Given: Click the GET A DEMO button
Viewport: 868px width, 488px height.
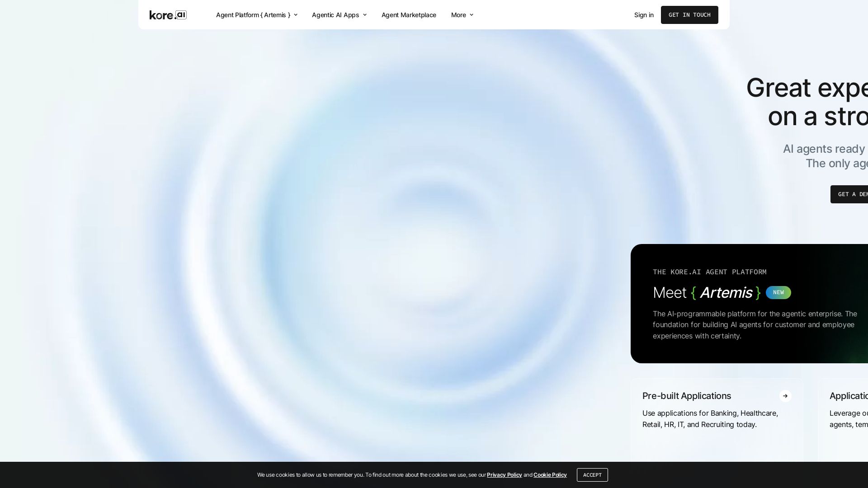Looking at the screenshot, I should [849, 194].
